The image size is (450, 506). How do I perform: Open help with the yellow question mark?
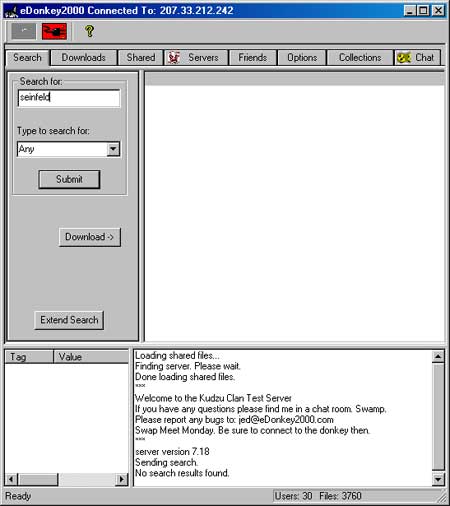89,31
